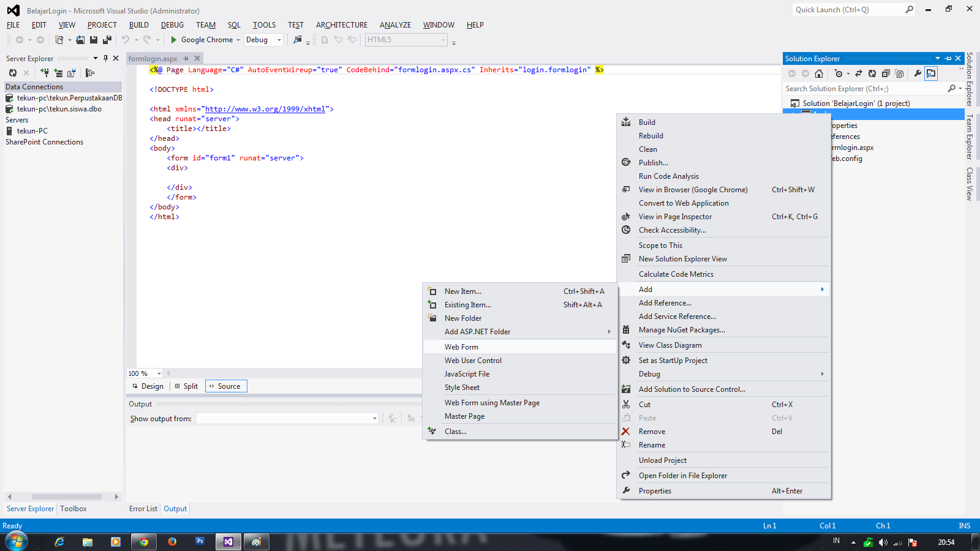Refresh connections in Server Explorer
Screen dimensions: 980x551
tap(12, 72)
